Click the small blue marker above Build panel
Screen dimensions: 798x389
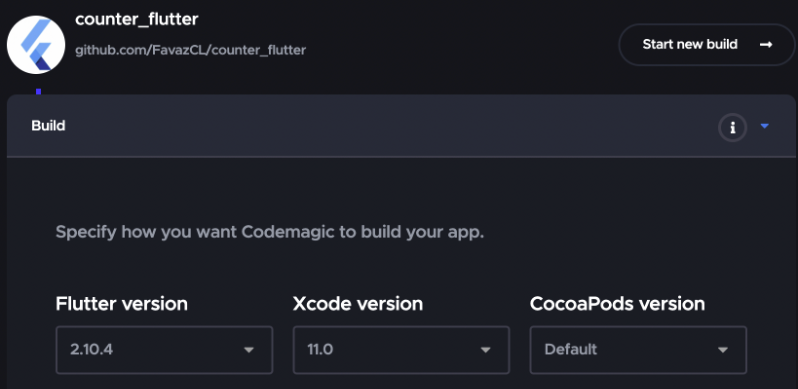[x=39, y=92]
